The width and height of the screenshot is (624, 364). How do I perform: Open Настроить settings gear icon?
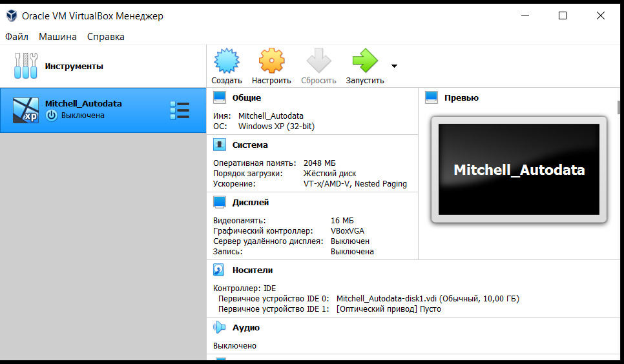(271, 61)
